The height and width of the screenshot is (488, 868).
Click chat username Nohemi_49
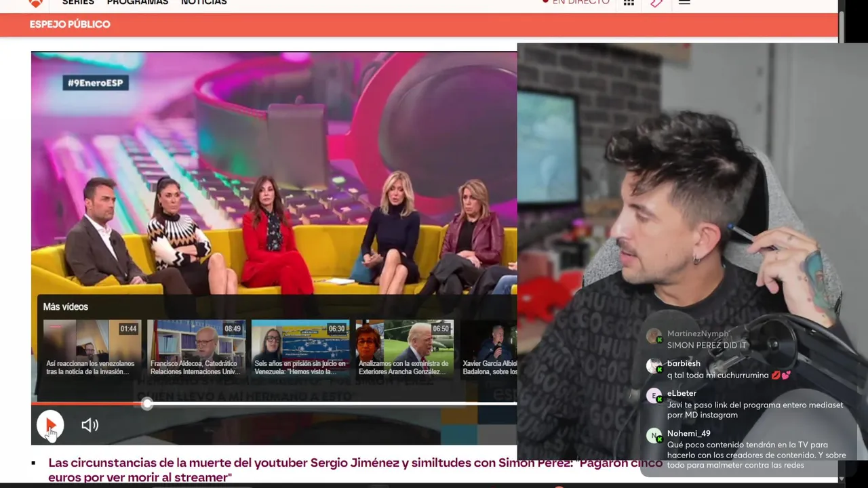[x=689, y=434]
